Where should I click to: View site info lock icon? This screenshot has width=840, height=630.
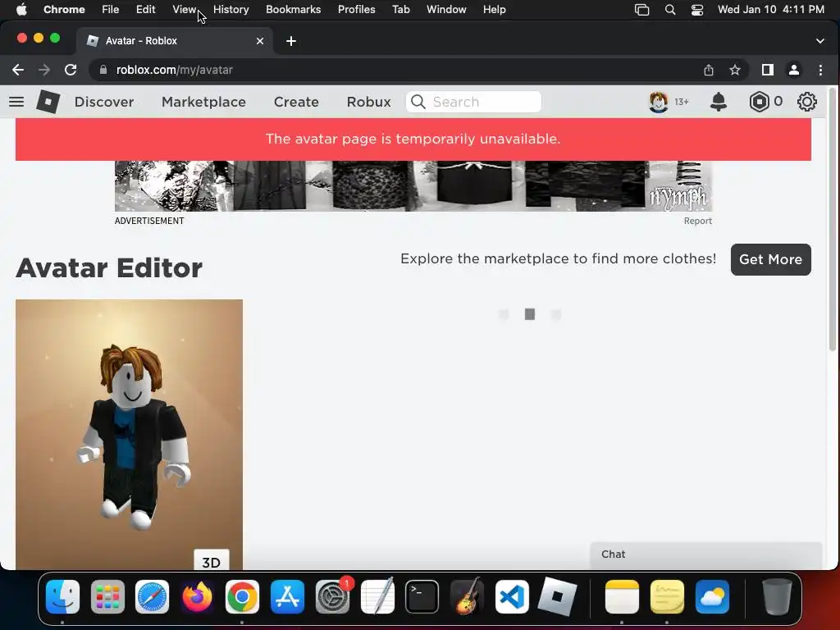point(103,70)
